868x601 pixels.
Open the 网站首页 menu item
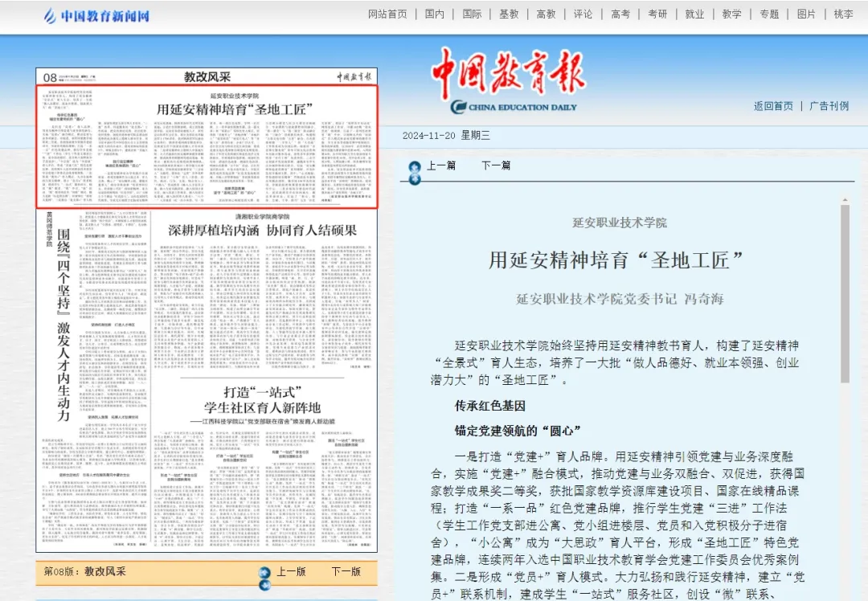[x=387, y=14]
